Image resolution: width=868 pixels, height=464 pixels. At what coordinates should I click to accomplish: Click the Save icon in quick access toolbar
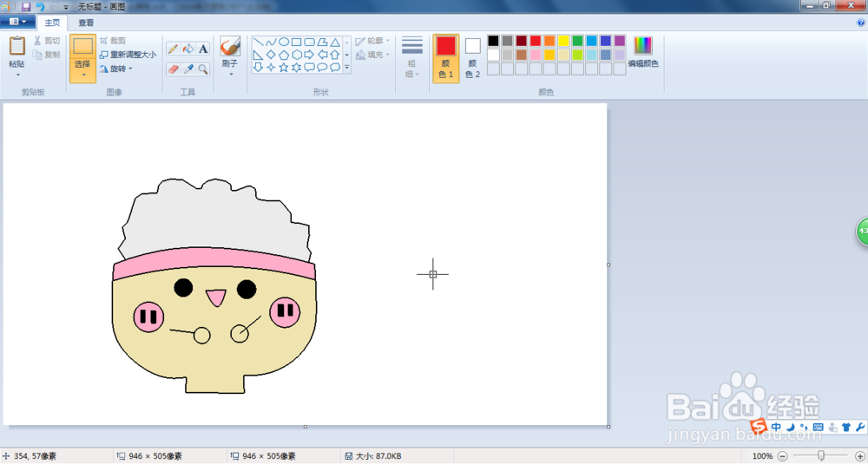[26, 7]
